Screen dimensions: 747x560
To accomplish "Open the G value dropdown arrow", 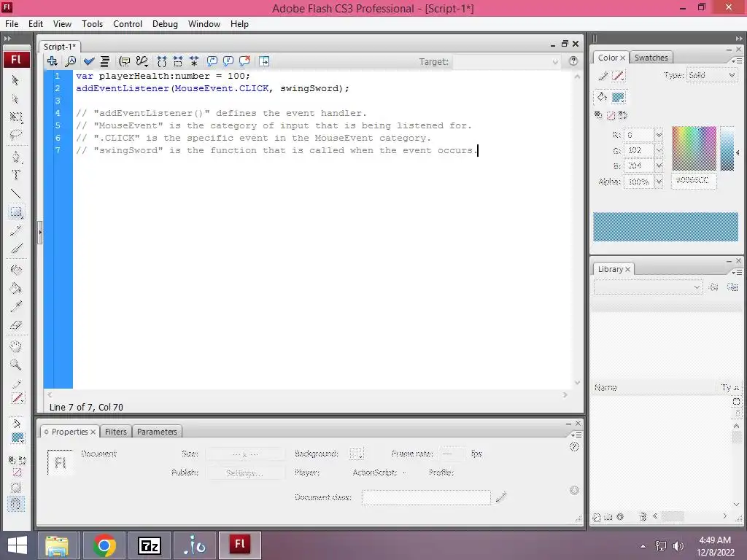I will (x=659, y=150).
